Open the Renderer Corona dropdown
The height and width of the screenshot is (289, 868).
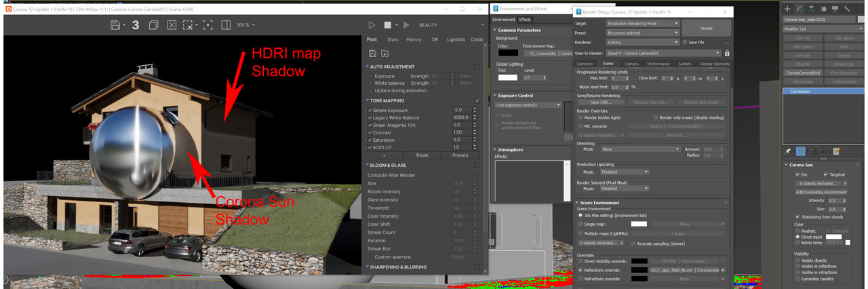click(x=642, y=42)
